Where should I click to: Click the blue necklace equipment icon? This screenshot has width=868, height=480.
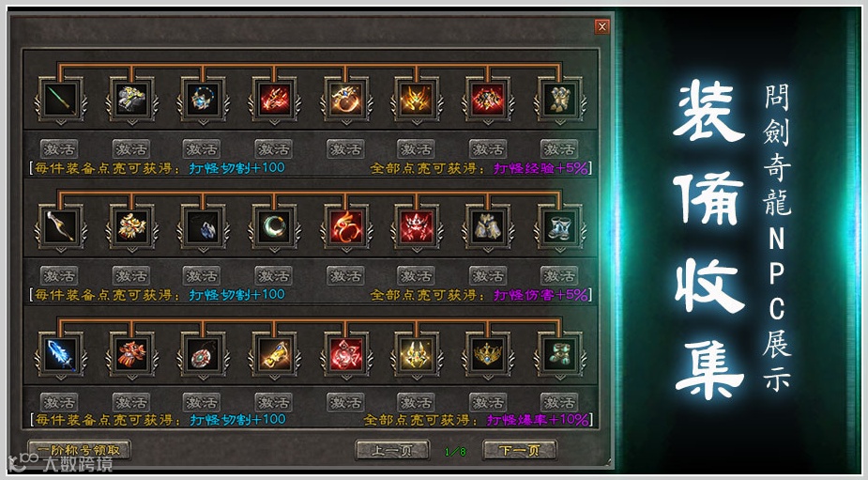click(204, 100)
